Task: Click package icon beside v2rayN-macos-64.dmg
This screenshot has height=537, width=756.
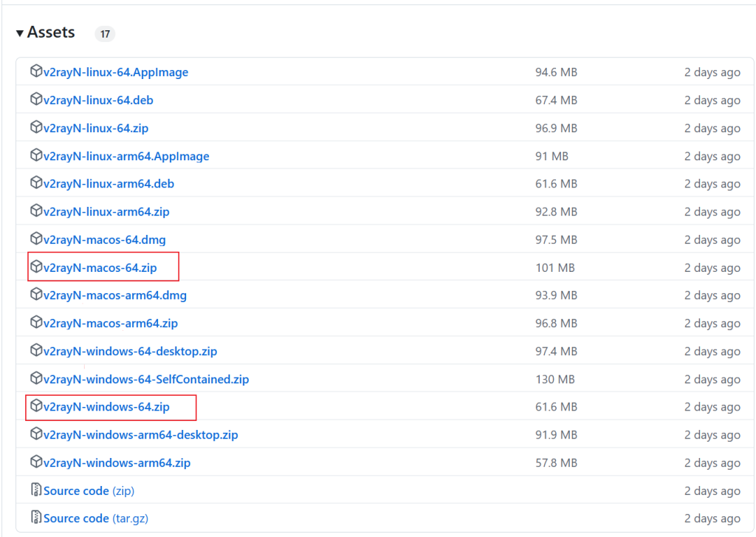Action: tap(36, 239)
